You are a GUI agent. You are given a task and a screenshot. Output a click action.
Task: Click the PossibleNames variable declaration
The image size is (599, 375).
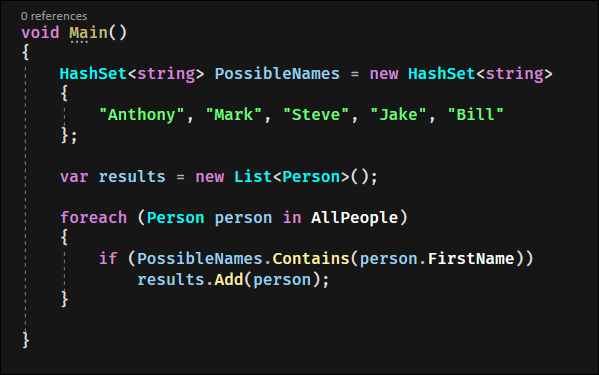pos(277,74)
